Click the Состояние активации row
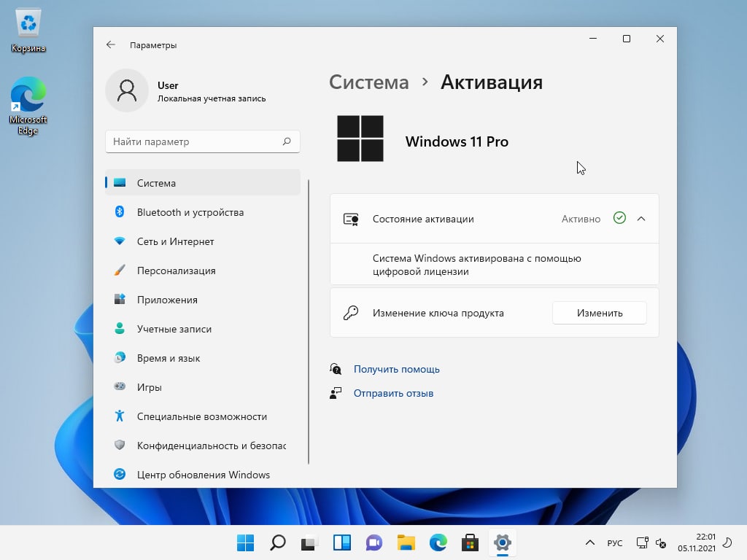Viewport: 747px width, 560px height. pos(494,219)
